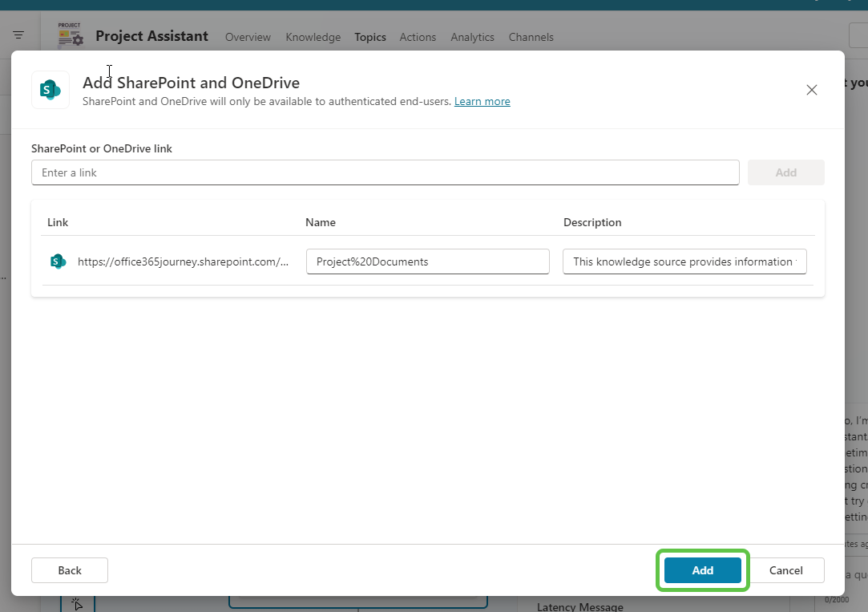
Task: Dismiss the dialog with the X icon
Action: pos(811,90)
